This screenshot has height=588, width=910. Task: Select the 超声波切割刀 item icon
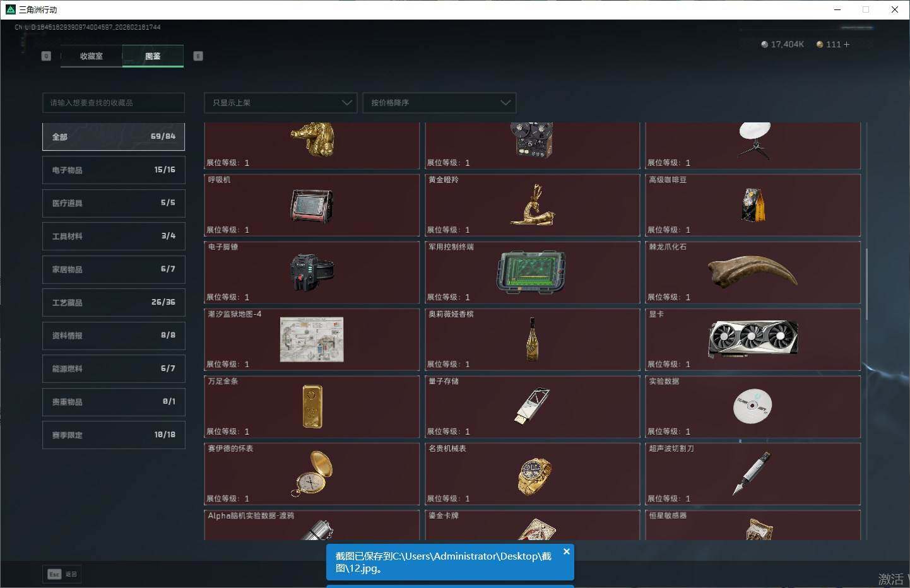point(752,473)
